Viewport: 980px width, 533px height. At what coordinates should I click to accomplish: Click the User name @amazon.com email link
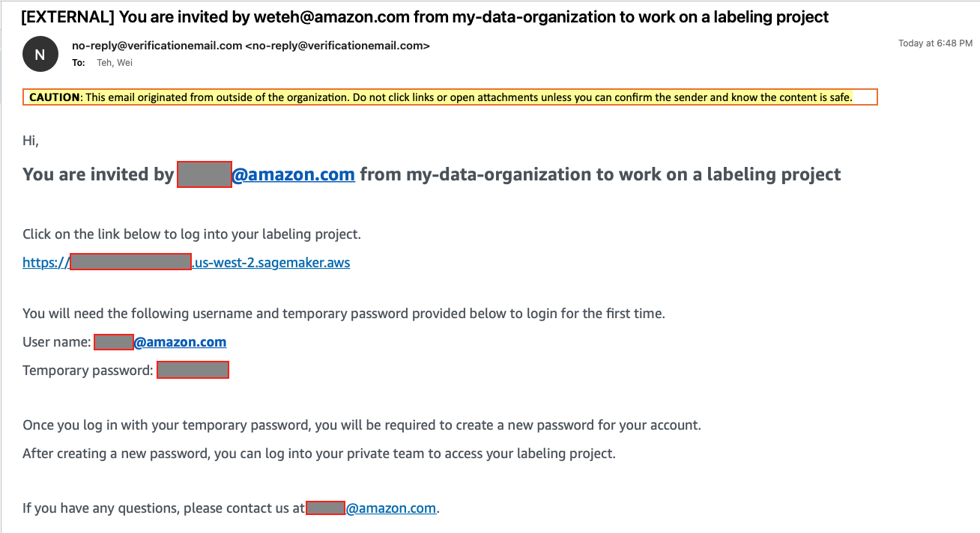(x=180, y=342)
